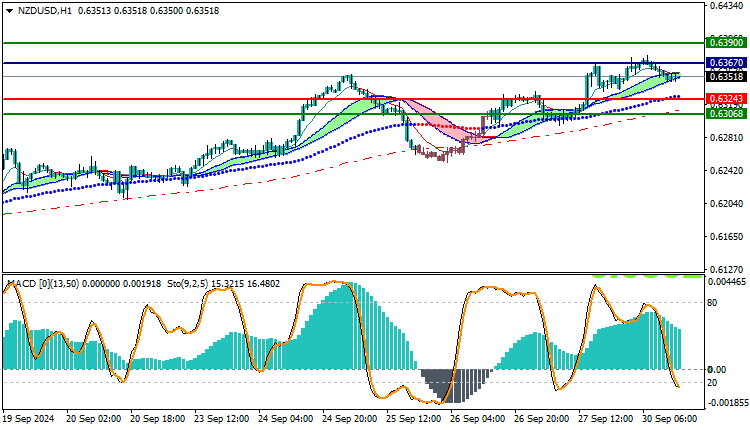This screenshot has height=430, width=750.
Task: Click the NZDUSD,H1 chart title
Action: [44, 11]
